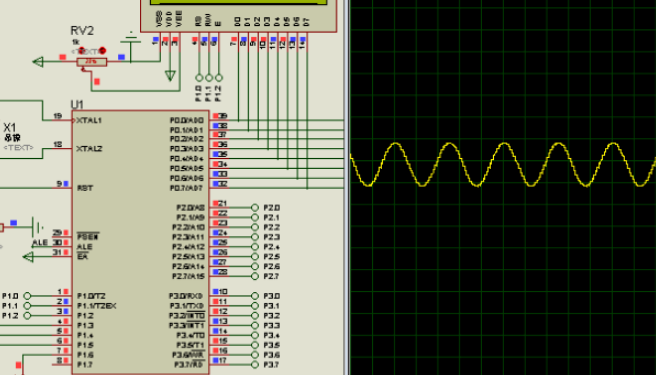Click the yellow sine waveform trace
The width and height of the screenshot is (656, 375).
pos(502,165)
